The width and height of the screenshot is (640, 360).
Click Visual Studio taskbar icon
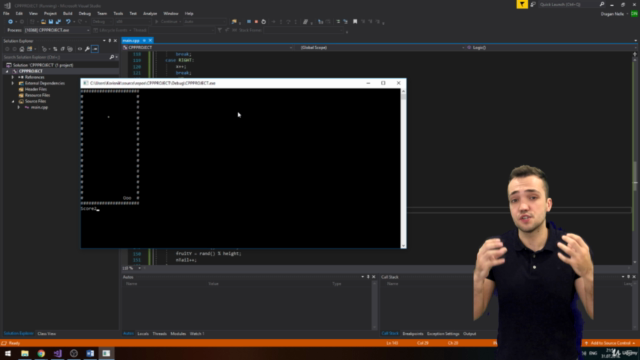coord(58,353)
